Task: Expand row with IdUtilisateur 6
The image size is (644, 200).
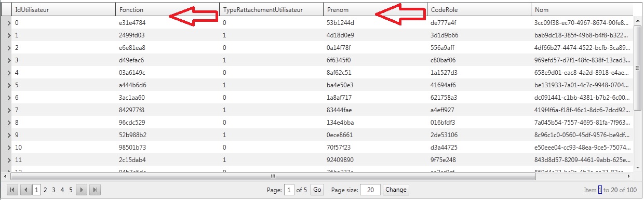Action: click(x=9, y=98)
